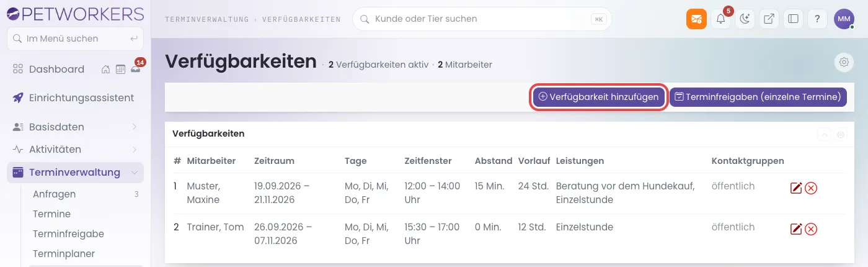The width and height of the screenshot is (868, 267).
Task: Click the Leistungen column header
Action: [x=580, y=161]
